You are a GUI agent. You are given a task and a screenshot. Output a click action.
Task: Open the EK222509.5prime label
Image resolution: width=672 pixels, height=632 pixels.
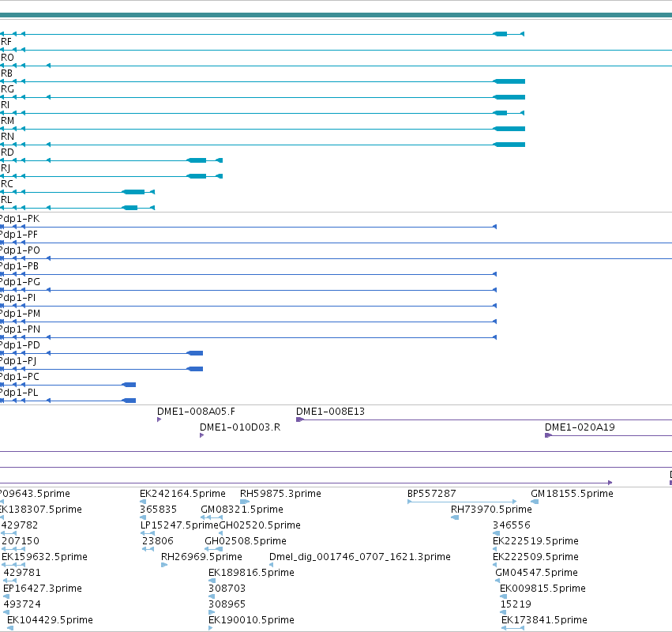pos(535,556)
